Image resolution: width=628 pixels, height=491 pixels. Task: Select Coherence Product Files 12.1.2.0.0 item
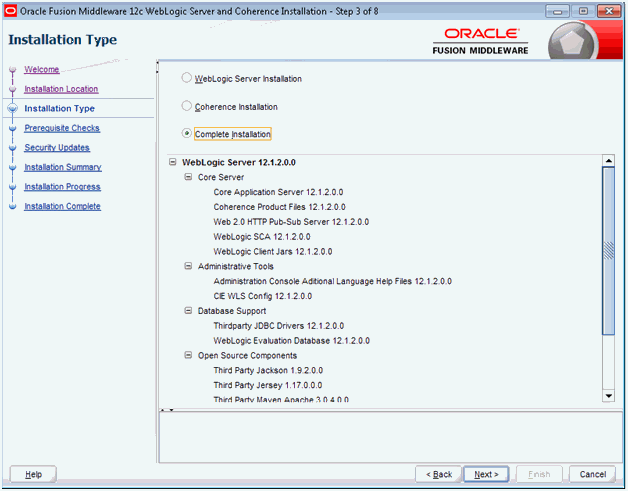tap(279, 207)
